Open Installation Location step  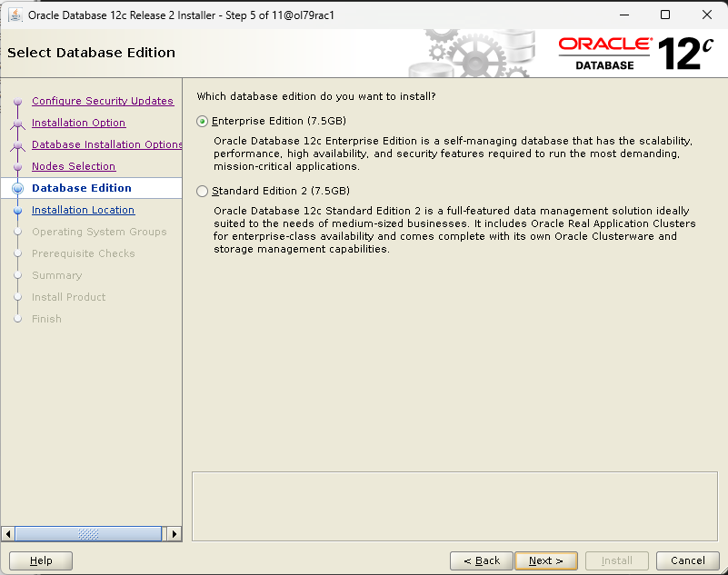pos(83,210)
